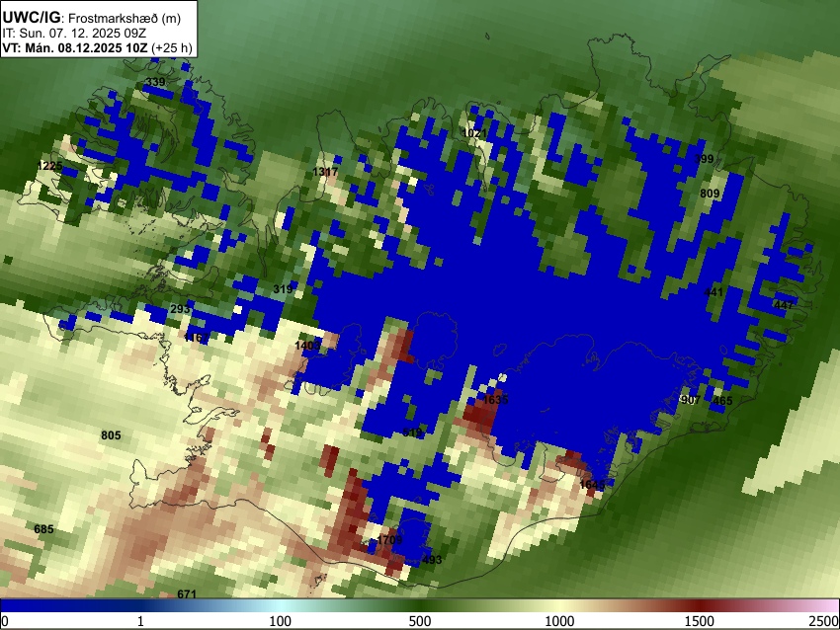
Task: Click the '100' label on the color scale
Action: [280, 621]
